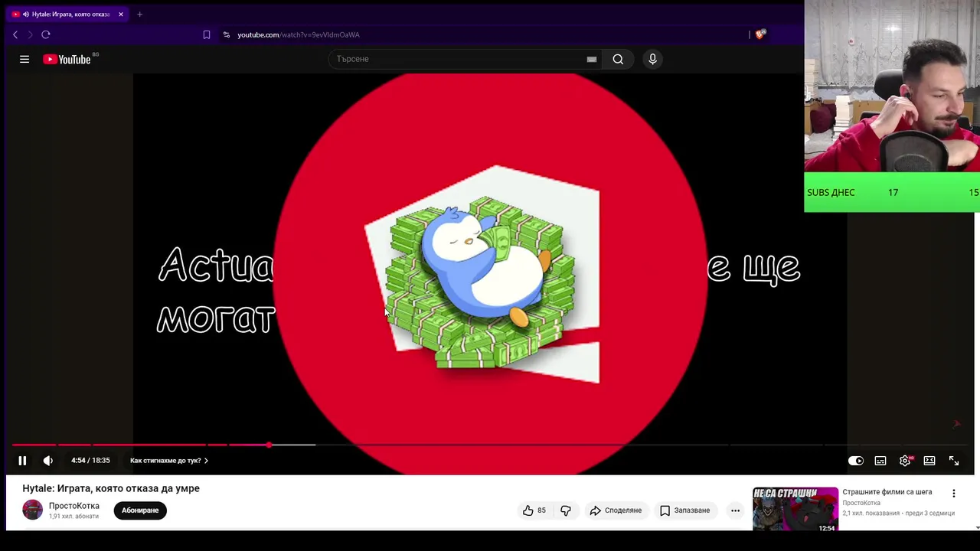Save the video with Запазване
The width and height of the screenshot is (980, 551).
point(684,510)
